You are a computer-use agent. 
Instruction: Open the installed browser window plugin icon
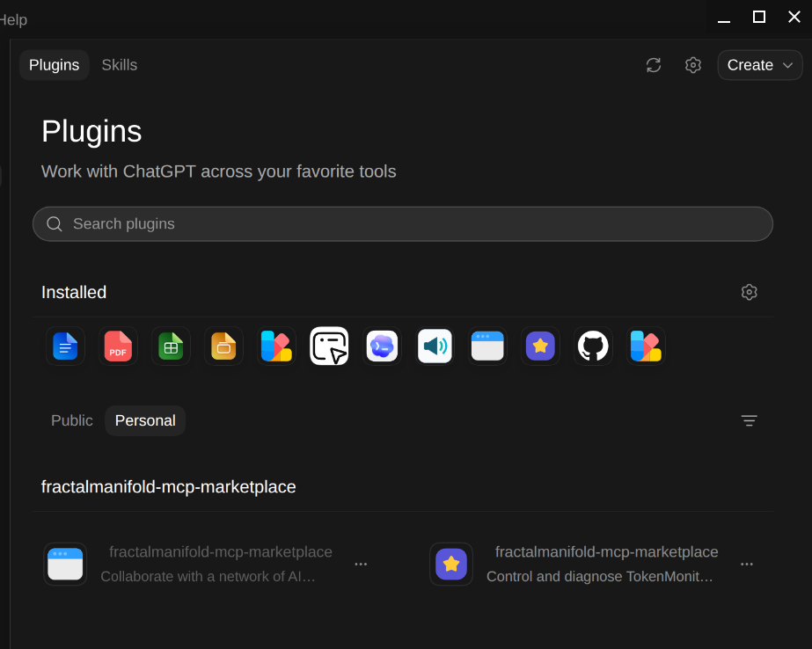(488, 346)
